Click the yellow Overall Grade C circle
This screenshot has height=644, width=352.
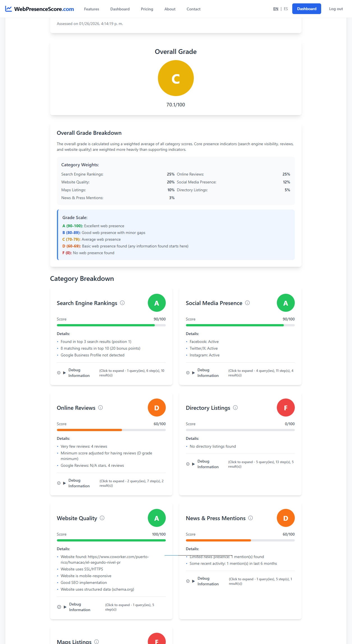(176, 78)
